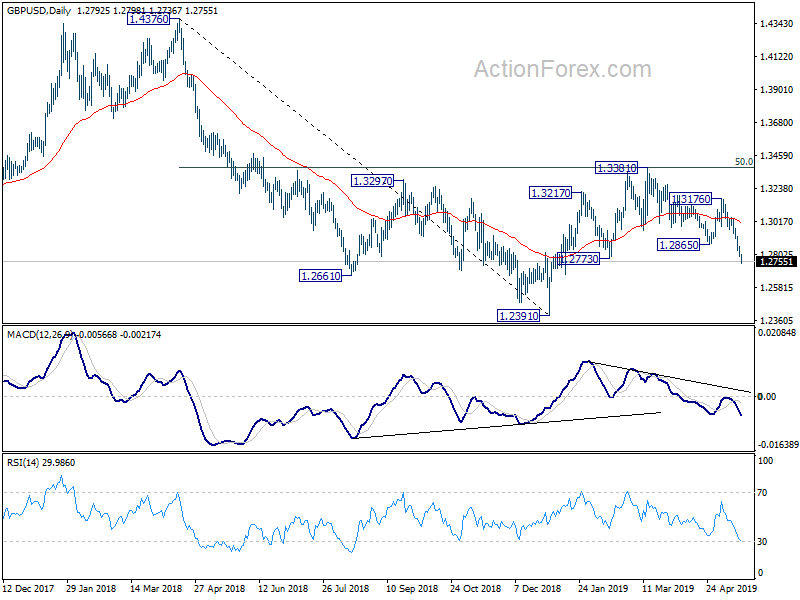Click the 12 Jun 2018 date label
This screenshot has width=800, height=600.
(283, 588)
